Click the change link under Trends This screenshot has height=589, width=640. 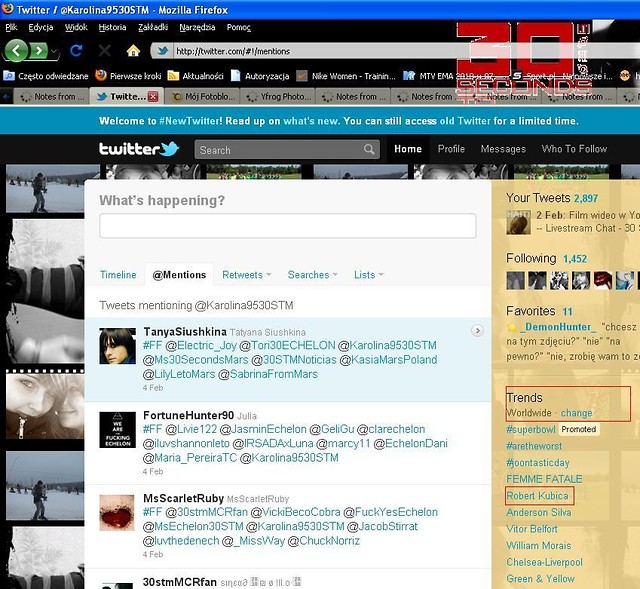coord(576,413)
